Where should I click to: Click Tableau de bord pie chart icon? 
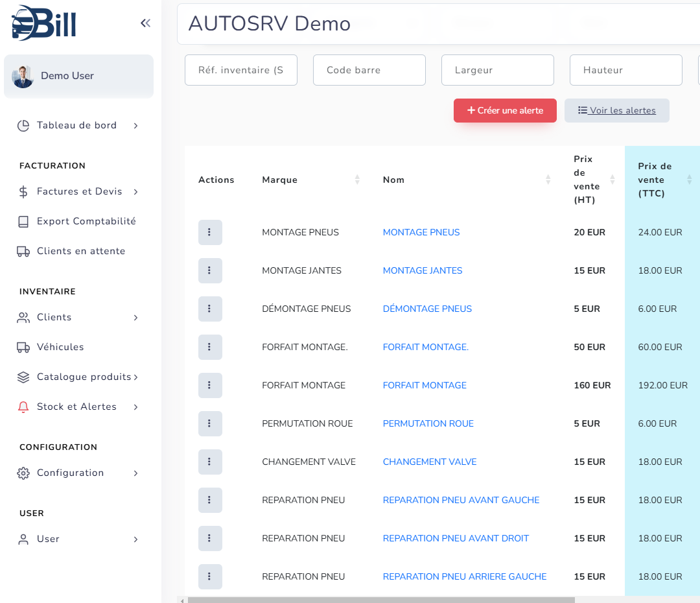coord(23,126)
